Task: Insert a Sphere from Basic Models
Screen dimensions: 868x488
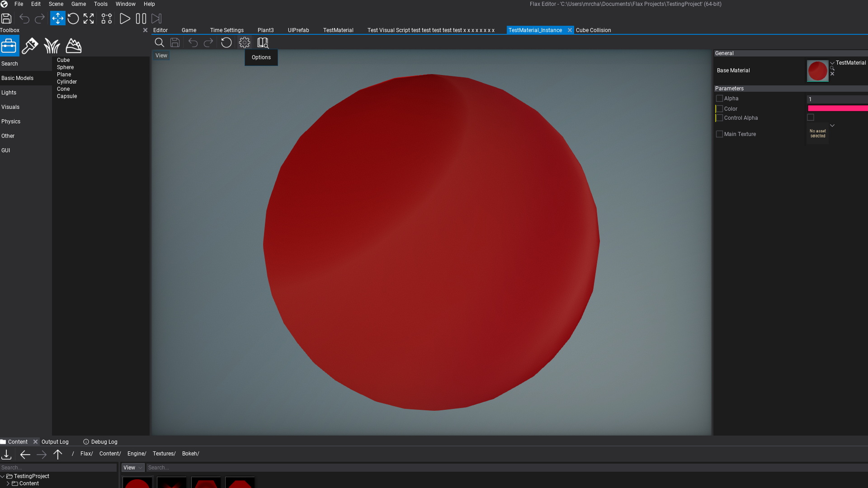Action: [x=65, y=67]
